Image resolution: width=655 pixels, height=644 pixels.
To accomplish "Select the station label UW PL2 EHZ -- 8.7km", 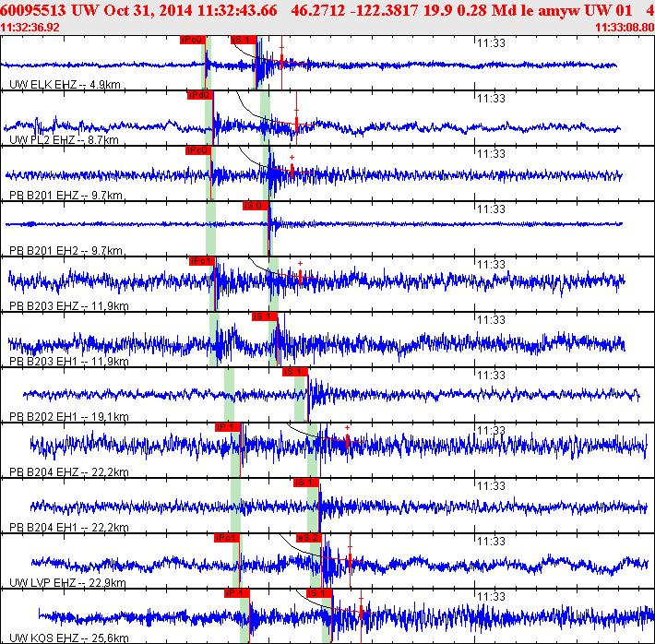I will coord(64,140).
